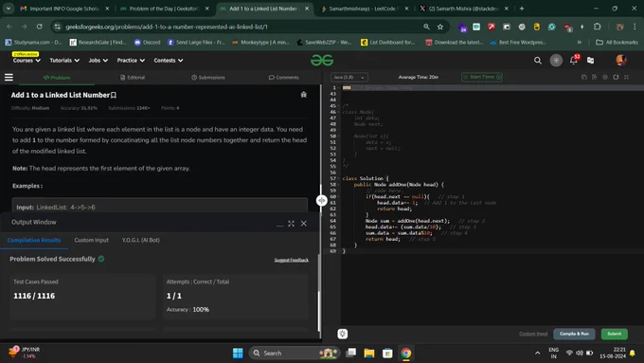
Task: Fold code at line 57 class Solution
Action: [x=338, y=178]
